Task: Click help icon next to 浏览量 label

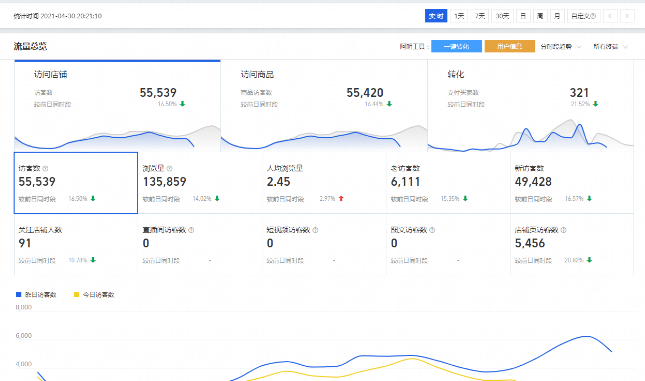Action: 169,168
